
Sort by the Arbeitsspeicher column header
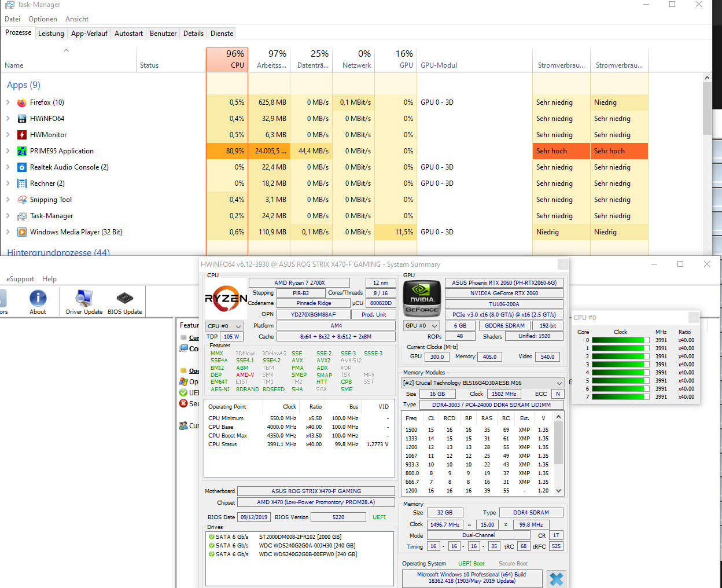tap(269, 60)
